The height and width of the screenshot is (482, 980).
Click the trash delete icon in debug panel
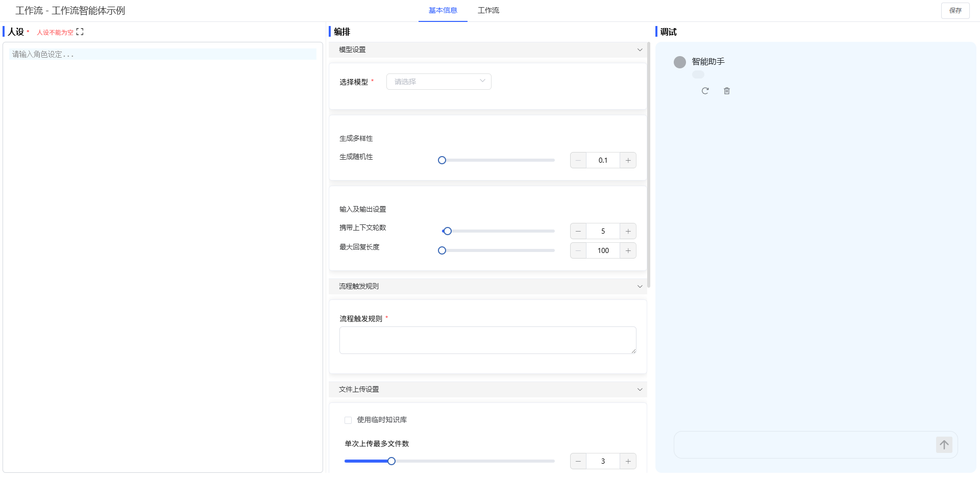tap(727, 91)
